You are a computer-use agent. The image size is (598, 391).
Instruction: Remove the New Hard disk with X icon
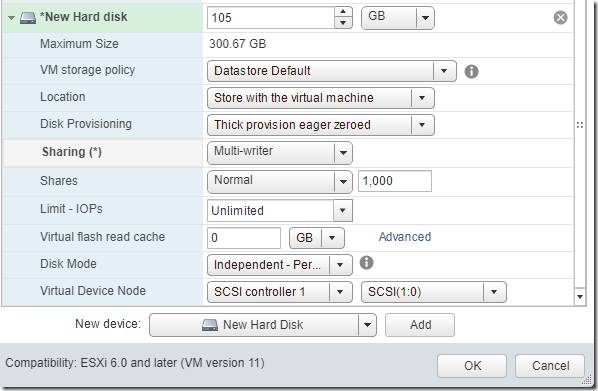560,18
